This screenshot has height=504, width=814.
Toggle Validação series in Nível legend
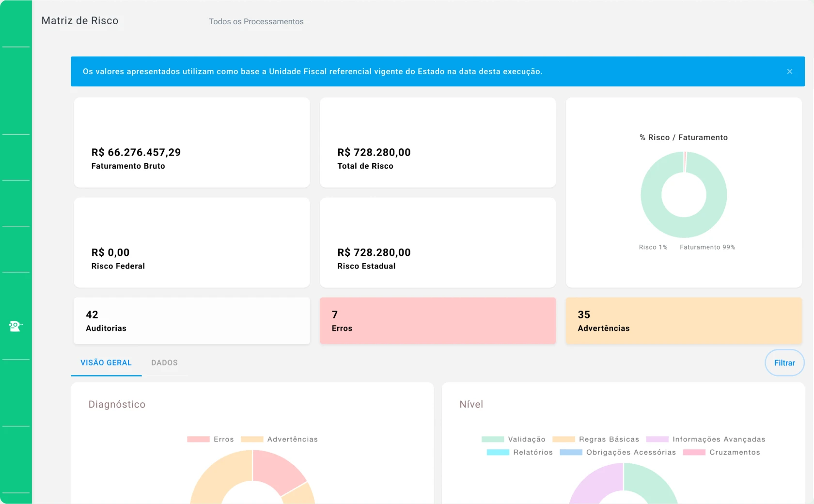coord(514,439)
